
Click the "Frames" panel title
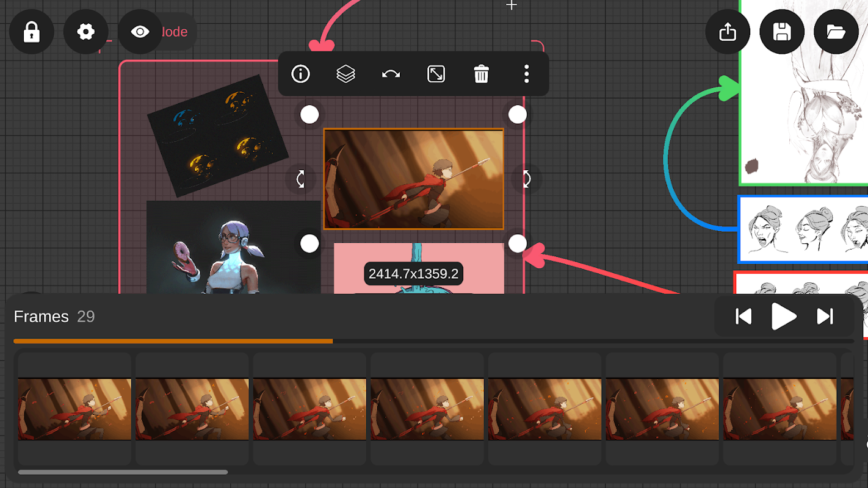42,317
